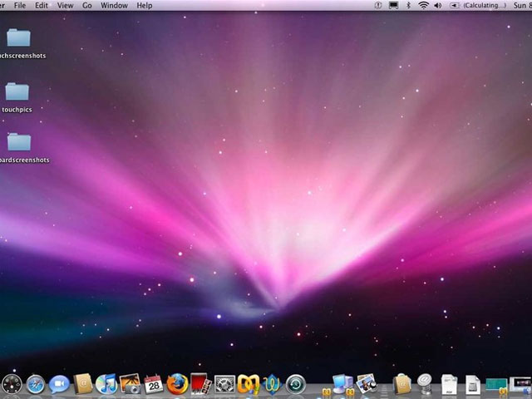Click the Wi-Fi status icon

coord(423,6)
